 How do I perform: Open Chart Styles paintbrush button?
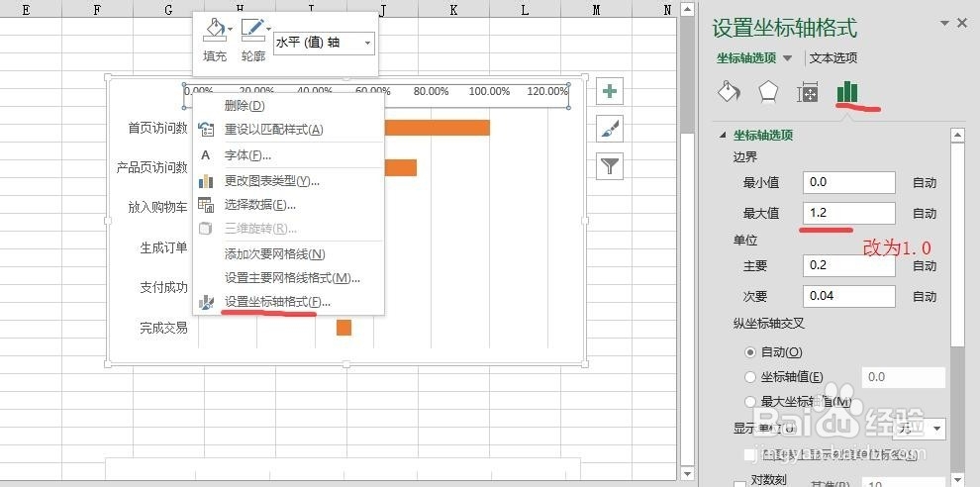pos(610,129)
